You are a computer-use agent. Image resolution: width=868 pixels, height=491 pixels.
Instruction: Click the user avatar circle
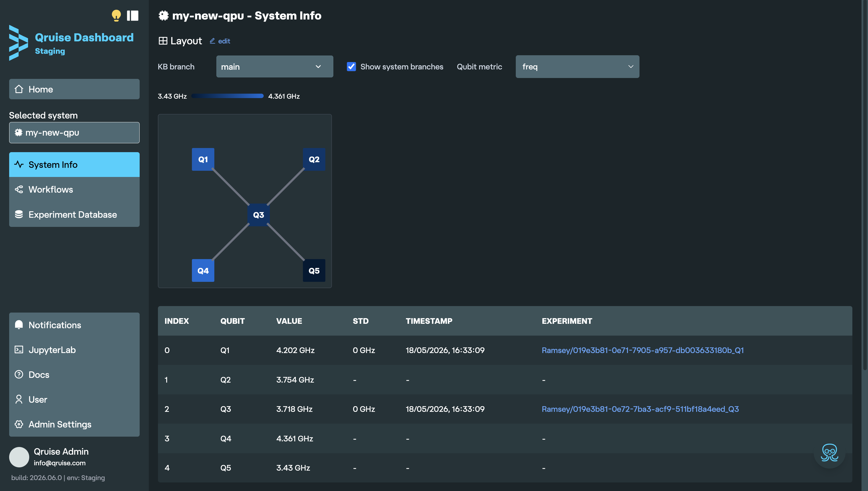pyautogui.click(x=19, y=457)
